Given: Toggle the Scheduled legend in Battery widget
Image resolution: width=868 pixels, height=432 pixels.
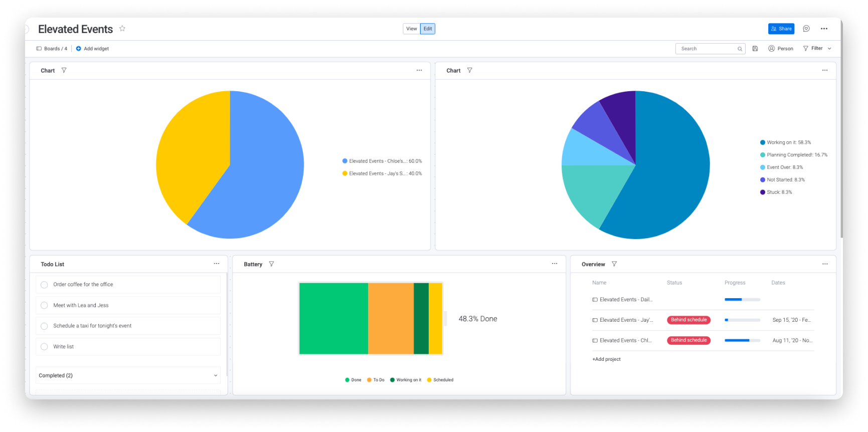Looking at the screenshot, I should click(440, 380).
